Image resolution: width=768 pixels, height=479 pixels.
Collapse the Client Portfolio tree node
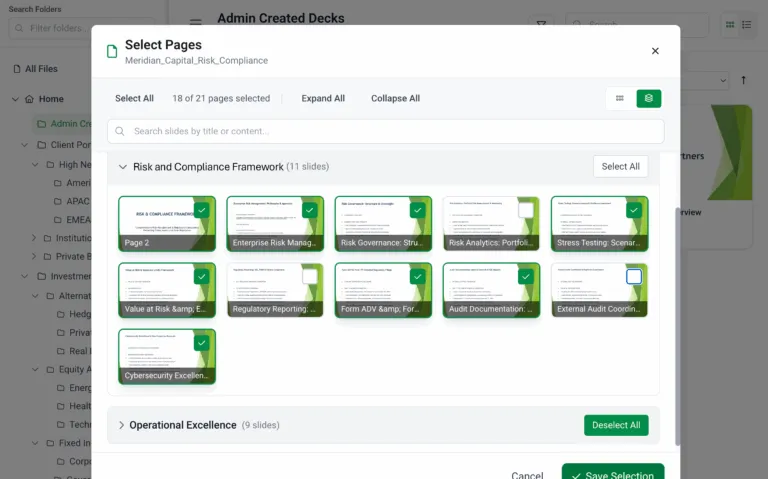24,145
